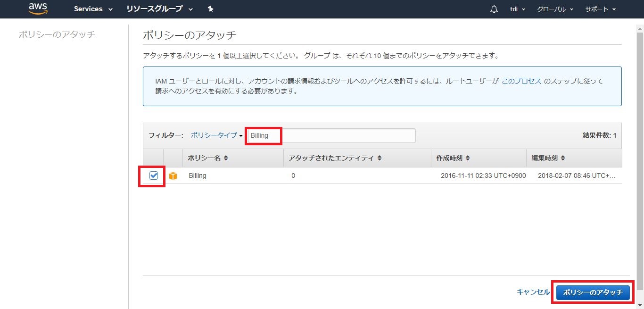Click the Billing policy name in table
644x309 pixels.
198,175
